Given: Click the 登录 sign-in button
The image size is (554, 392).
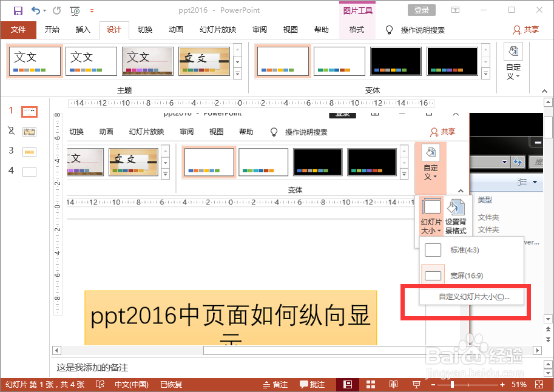Looking at the screenshot, I should [x=422, y=10].
